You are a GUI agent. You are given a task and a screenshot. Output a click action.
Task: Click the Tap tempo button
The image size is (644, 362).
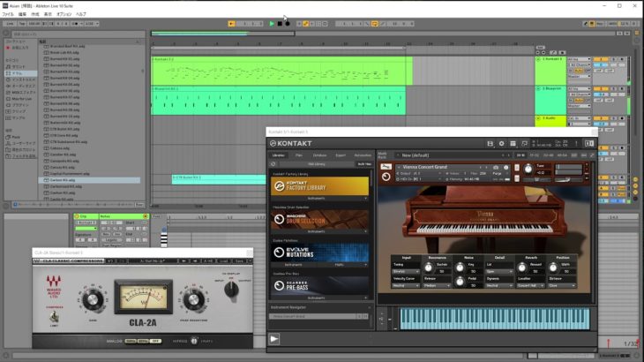pyautogui.click(x=22, y=24)
